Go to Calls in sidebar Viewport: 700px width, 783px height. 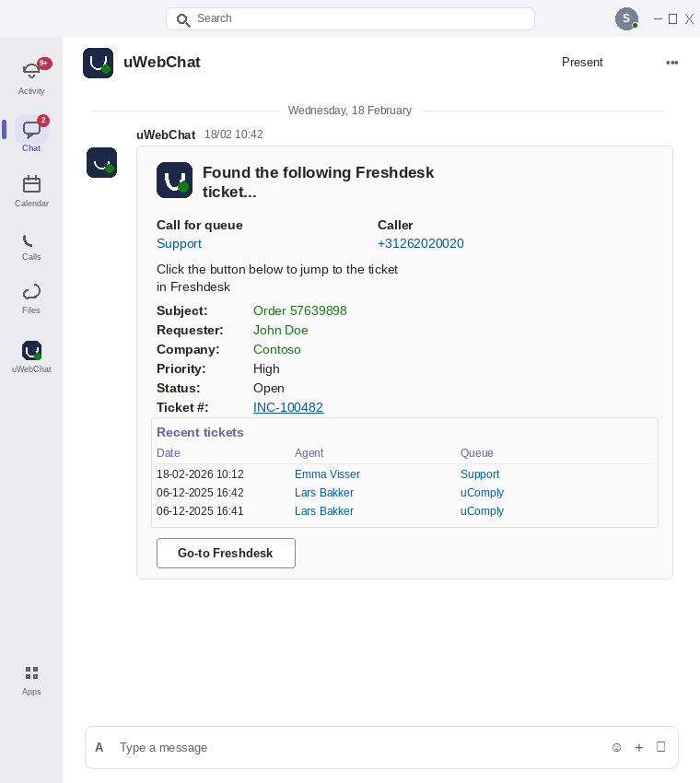31,247
